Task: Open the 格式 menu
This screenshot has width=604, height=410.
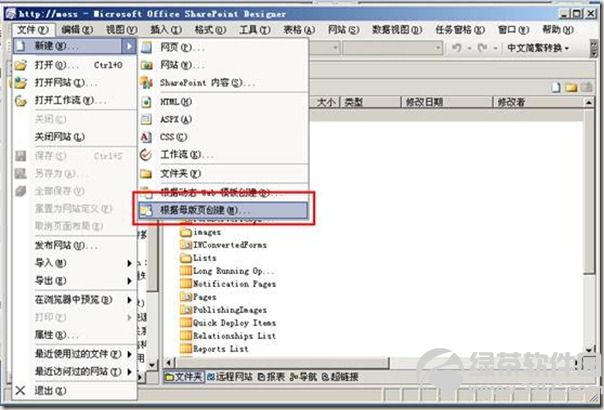Action: tap(210, 30)
